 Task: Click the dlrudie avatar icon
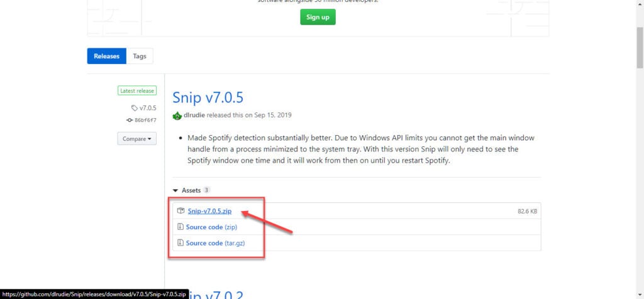click(177, 116)
